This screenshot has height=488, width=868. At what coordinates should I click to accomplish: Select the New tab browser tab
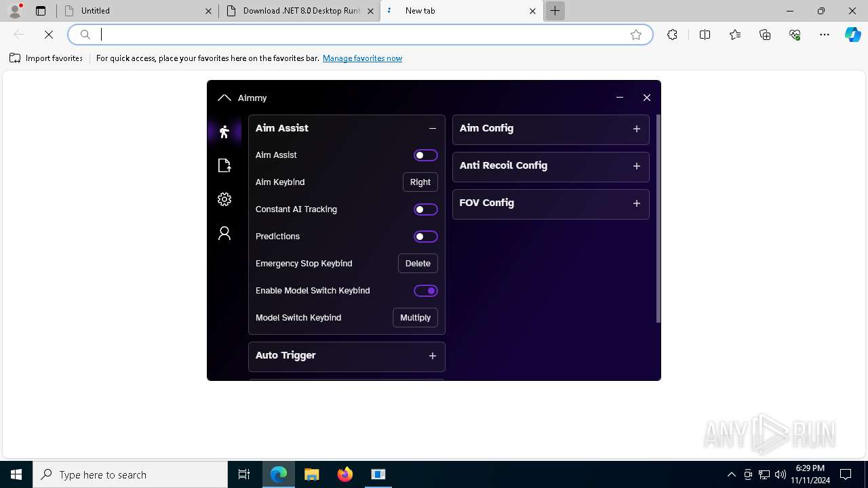click(x=461, y=11)
